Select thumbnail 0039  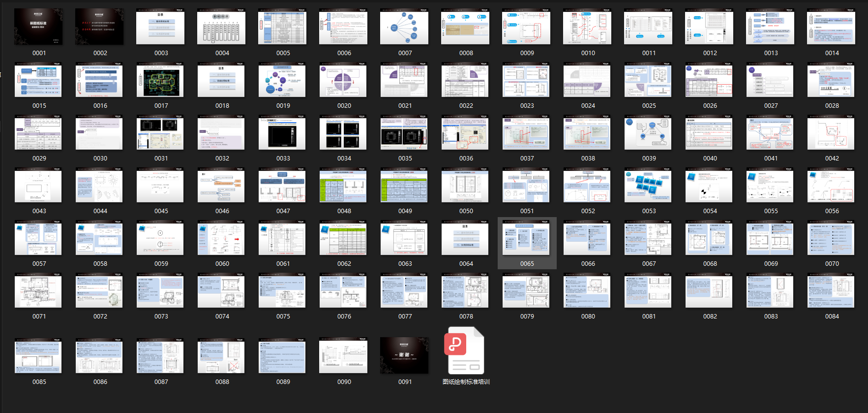648,132
